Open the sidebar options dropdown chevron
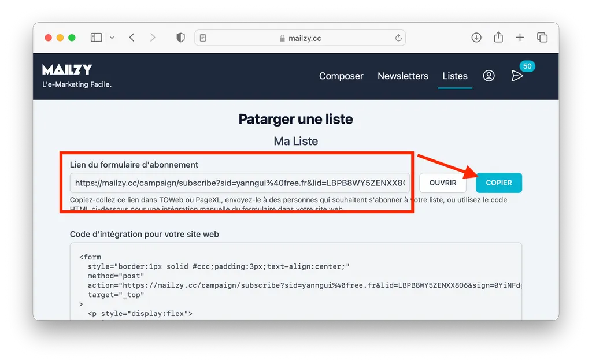 pos(112,38)
